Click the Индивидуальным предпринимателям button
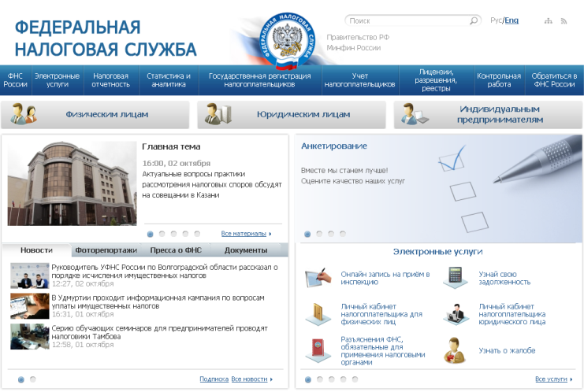The image size is (584, 392). pos(489,115)
